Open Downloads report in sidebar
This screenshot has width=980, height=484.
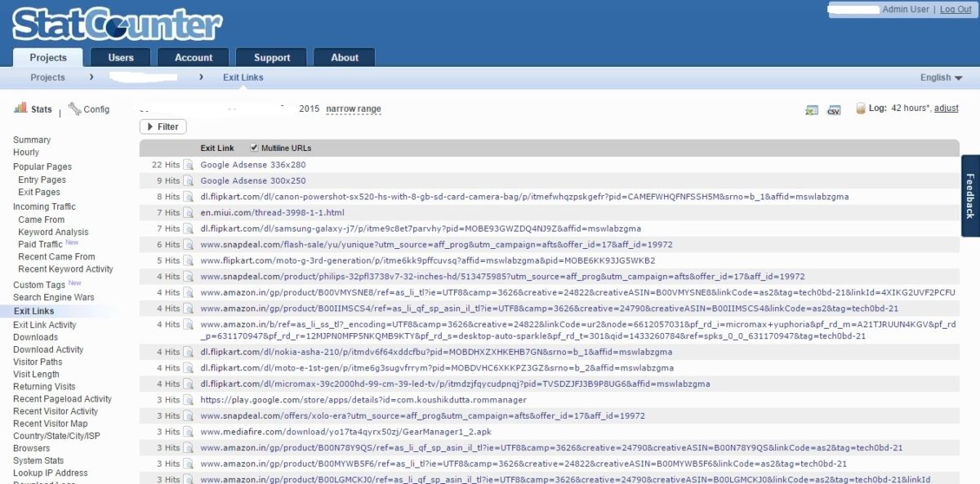(36, 337)
